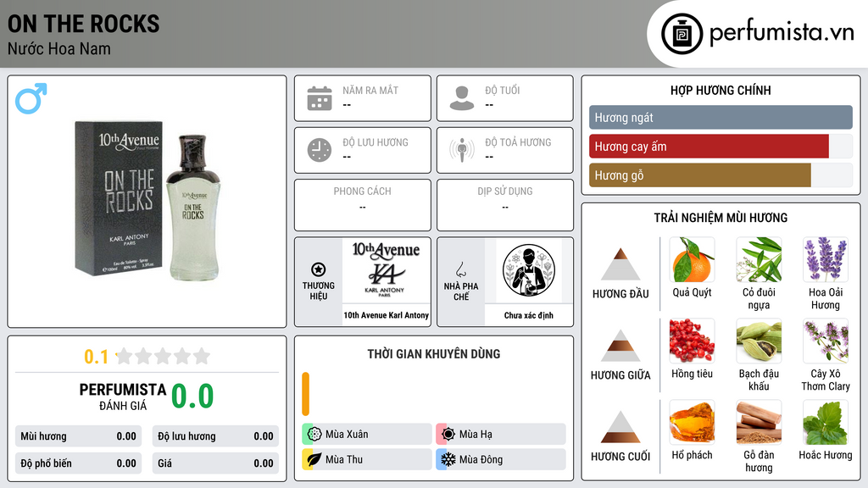
Task: Click the perfumista.vn bottle logo icon
Action: [682, 34]
